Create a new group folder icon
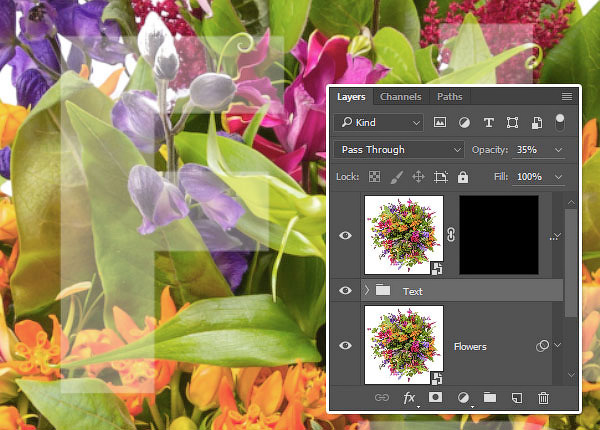The height and width of the screenshot is (430, 600). [490, 397]
